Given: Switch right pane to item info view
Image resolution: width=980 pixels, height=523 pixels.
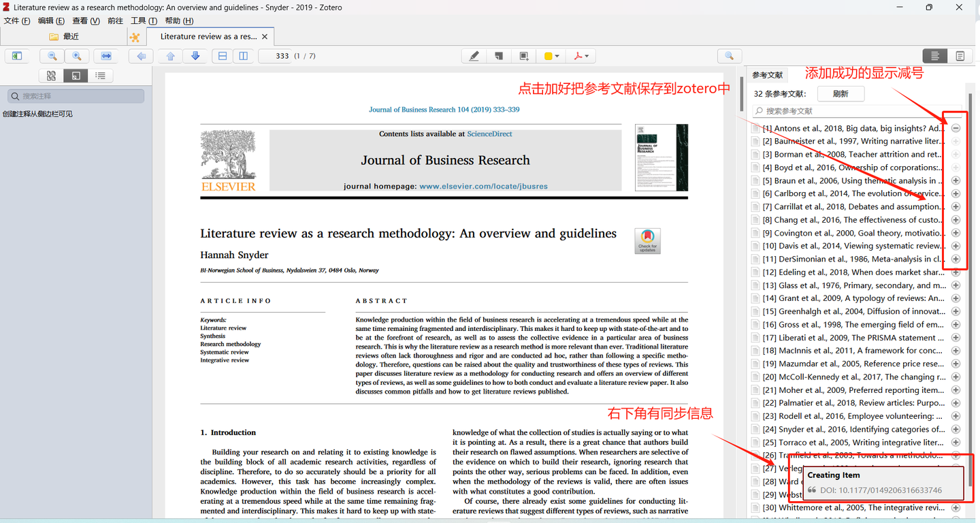Looking at the screenshot, I should coord(935,56).
